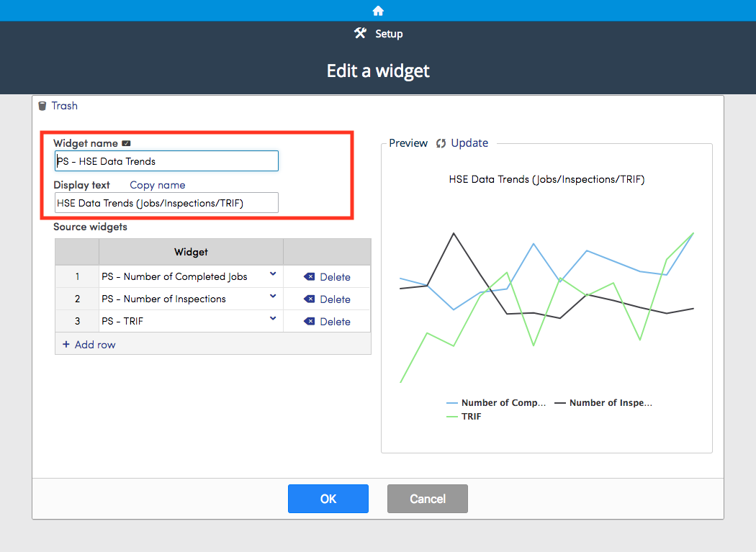Viewport: 756px width, 552px height.
Task: Expand the widget dropdown for row 1
Action: [x=273, y=274]
